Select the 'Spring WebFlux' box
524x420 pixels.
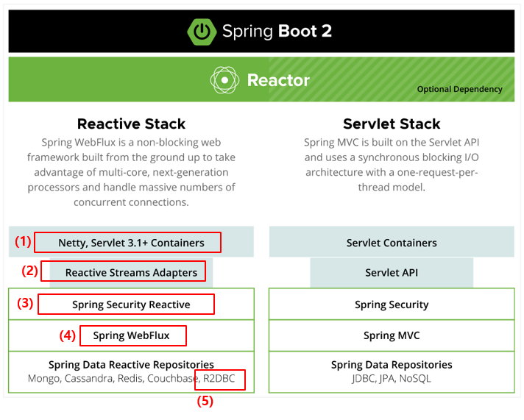(x=133, y=335)
